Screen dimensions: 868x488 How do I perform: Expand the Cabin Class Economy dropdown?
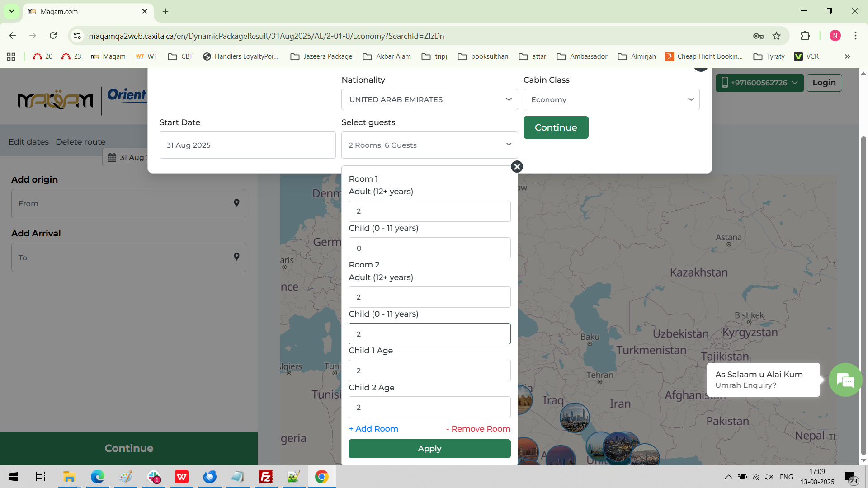tap(611, 99)
